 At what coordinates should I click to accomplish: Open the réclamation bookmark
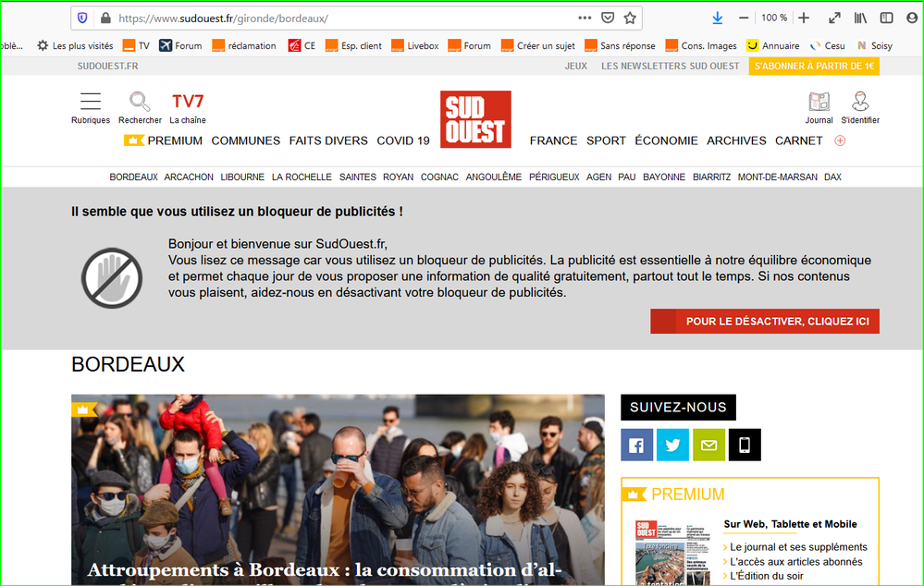pos(244,45)
